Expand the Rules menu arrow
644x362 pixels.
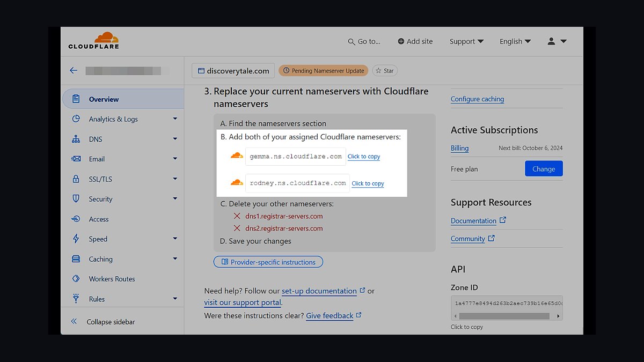175,299
